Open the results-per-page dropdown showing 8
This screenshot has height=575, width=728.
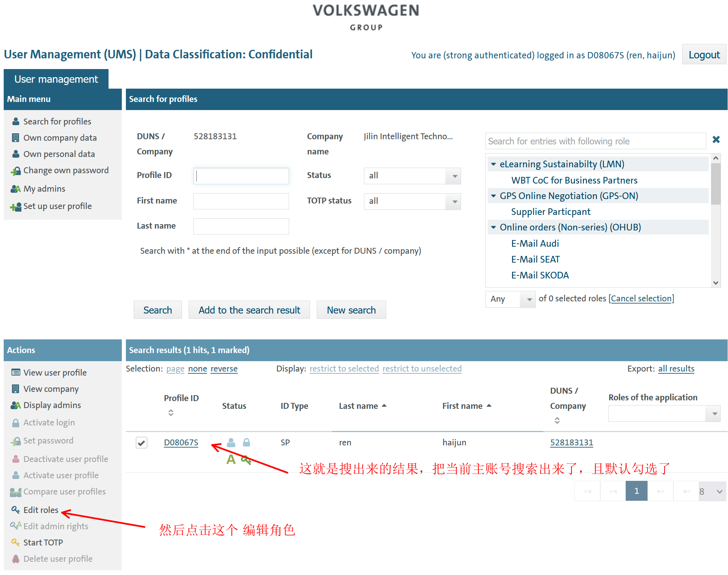(x=712, y=491)
